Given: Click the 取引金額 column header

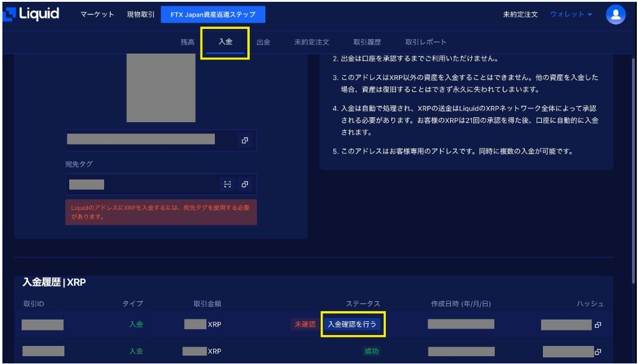Looking at the screenshot, I should 208,304.
